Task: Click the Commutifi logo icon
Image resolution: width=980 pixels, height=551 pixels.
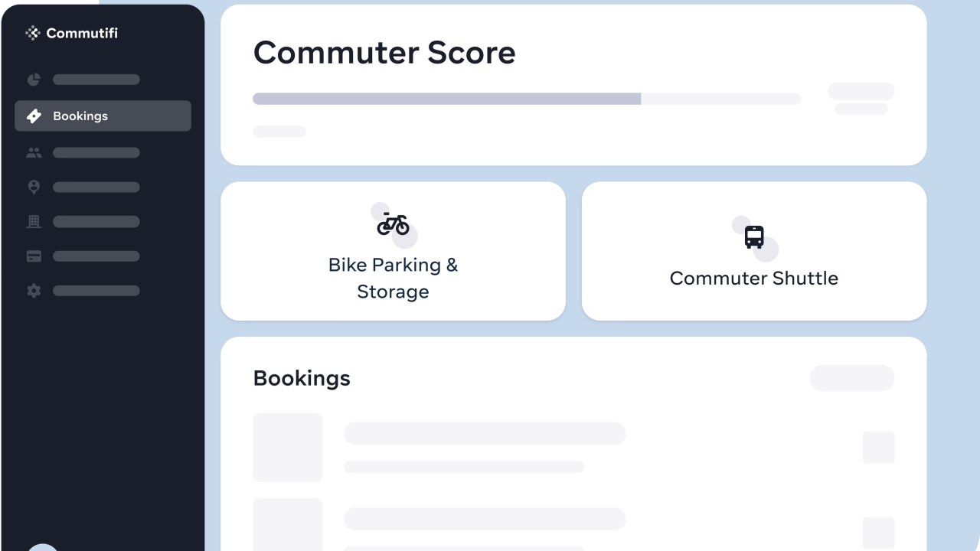Action: [x=32, y=33]
